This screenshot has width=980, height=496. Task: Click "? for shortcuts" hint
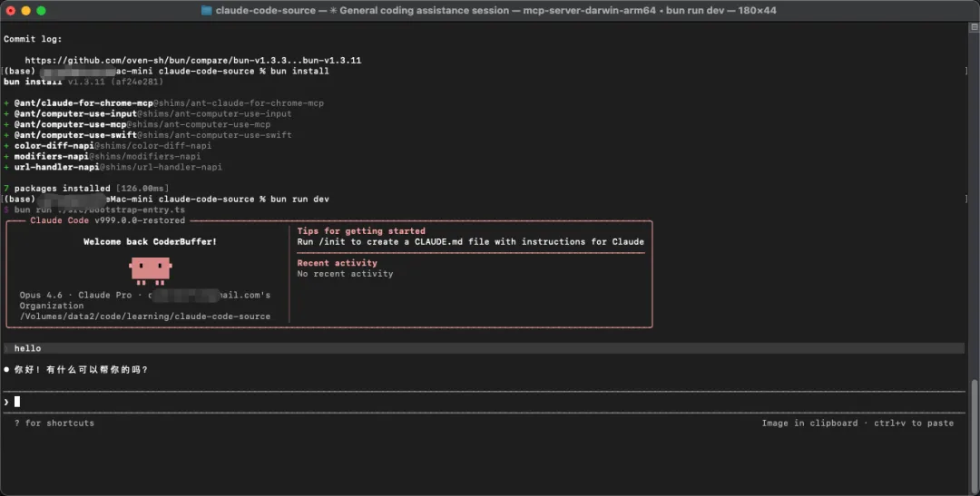54,423
